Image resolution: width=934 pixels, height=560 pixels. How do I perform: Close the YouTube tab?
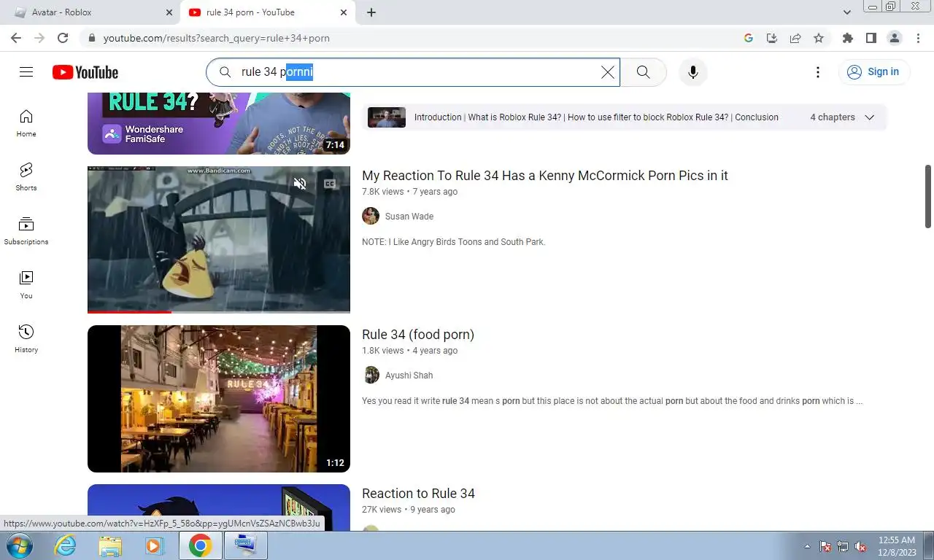(344, 12)
